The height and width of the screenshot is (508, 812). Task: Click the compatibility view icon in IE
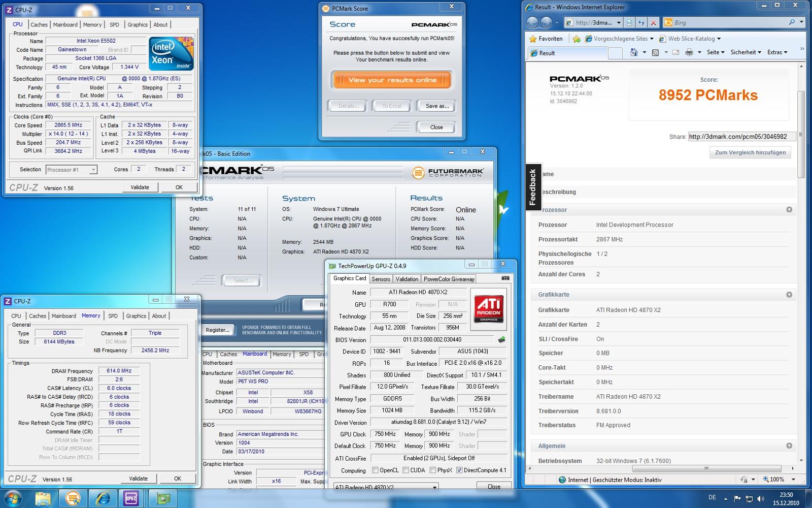point(629,22)
